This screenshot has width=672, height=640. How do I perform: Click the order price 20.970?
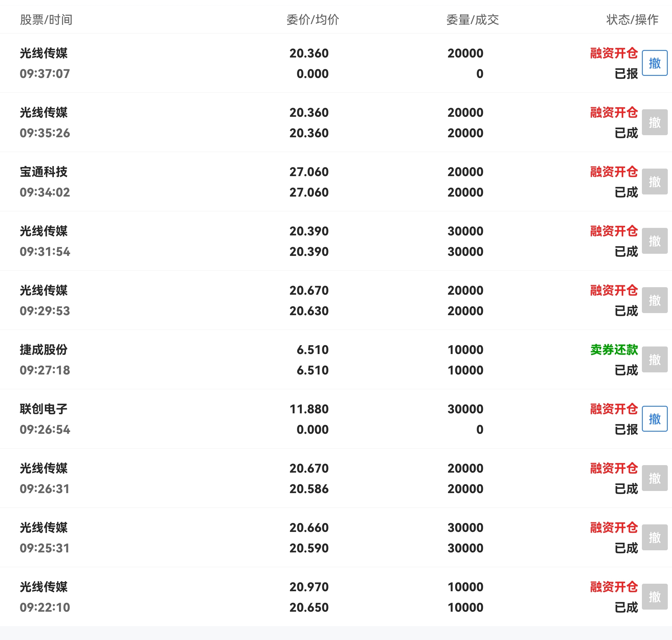point(309,587)
